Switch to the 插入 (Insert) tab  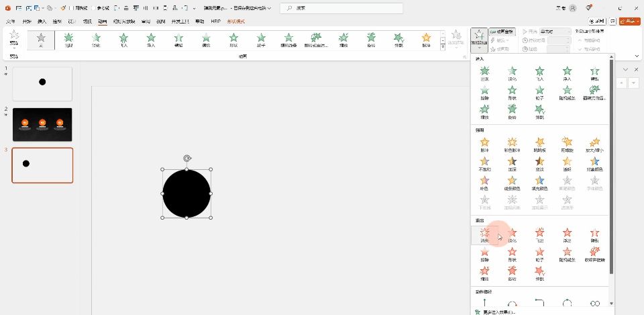click(x=42, y=21)
